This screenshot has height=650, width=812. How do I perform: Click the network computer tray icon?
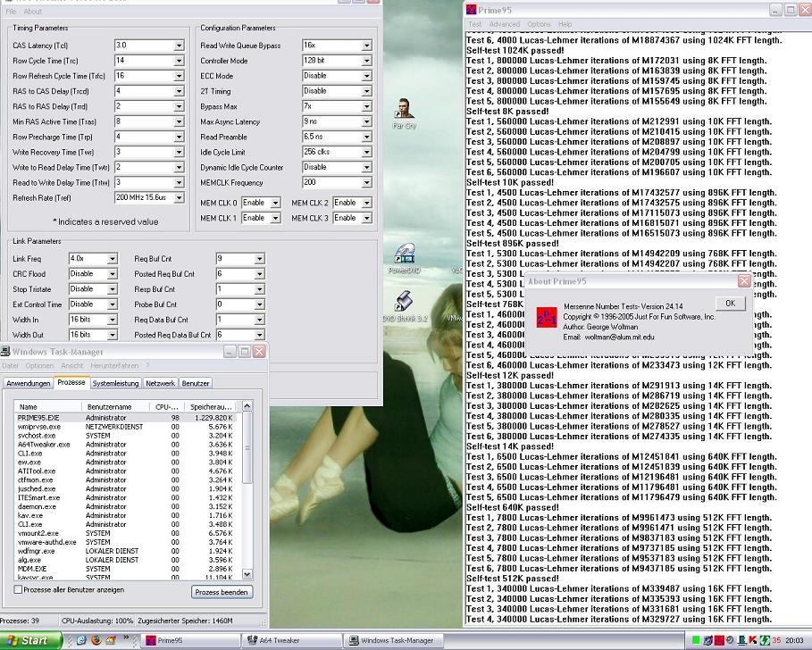(742, 641)
